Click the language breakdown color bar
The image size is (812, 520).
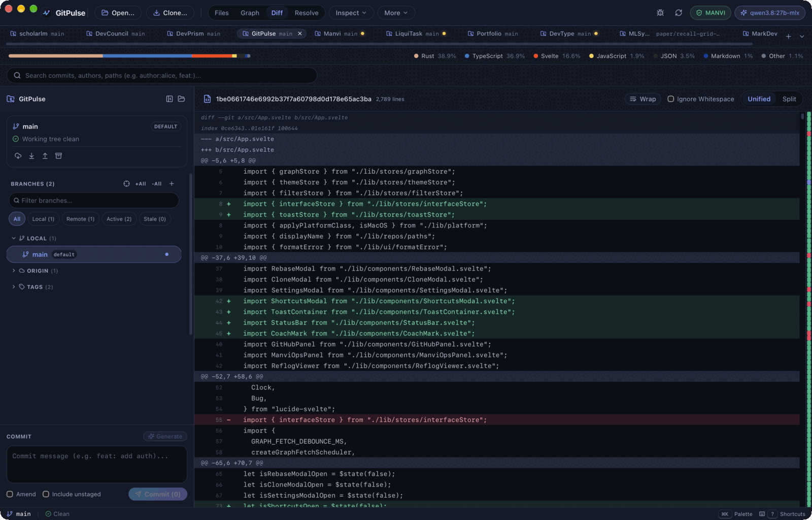129,56
